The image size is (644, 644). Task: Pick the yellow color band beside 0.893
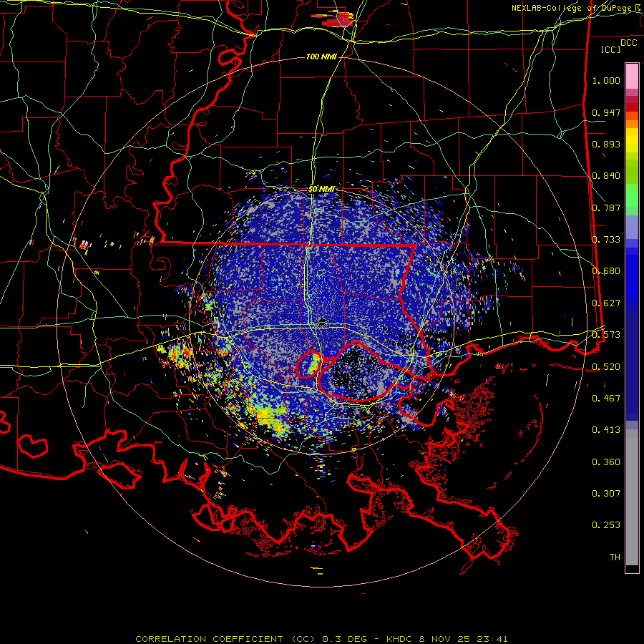tap(632, 144)
